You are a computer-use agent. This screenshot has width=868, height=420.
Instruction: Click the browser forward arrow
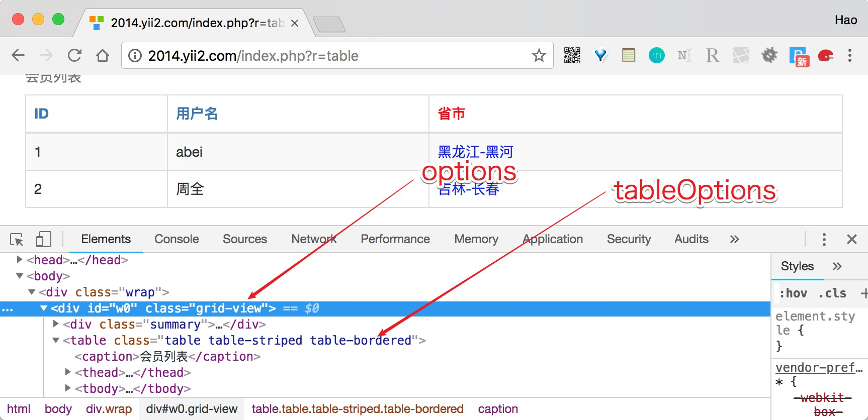[46, 55]
